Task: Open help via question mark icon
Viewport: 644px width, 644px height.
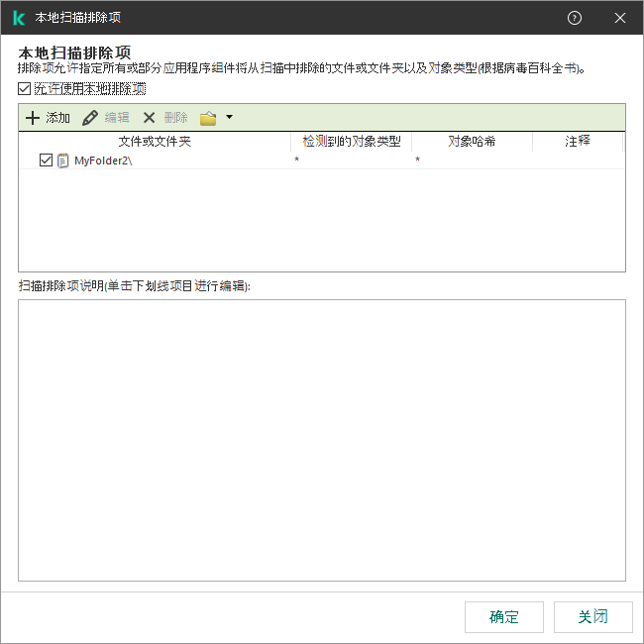Action: tap(575, 18)
